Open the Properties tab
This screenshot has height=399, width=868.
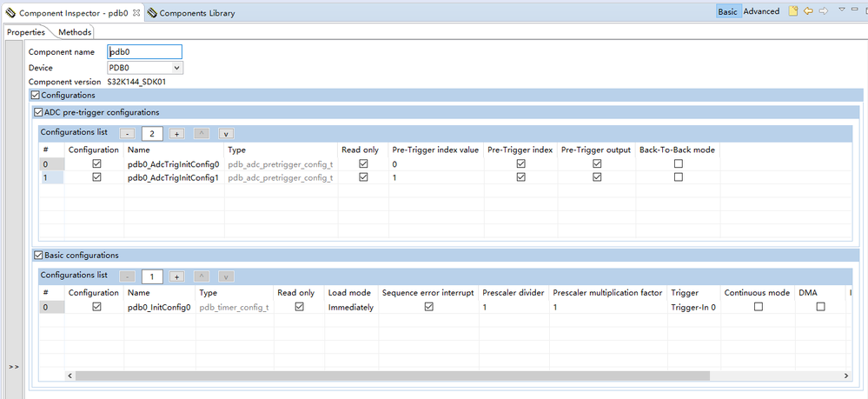26,32
